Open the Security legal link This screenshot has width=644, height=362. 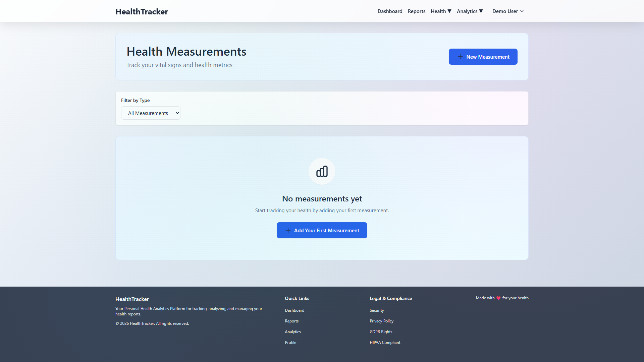(x=376, y=310)
